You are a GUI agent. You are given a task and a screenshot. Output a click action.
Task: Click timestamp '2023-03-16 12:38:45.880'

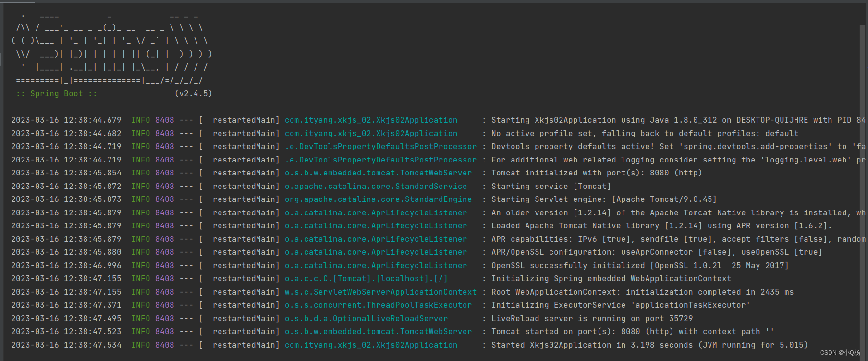click(x=66, y=252)
